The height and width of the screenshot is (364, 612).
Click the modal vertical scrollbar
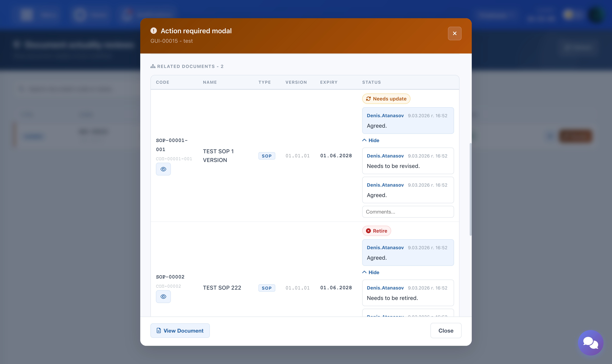470,189
